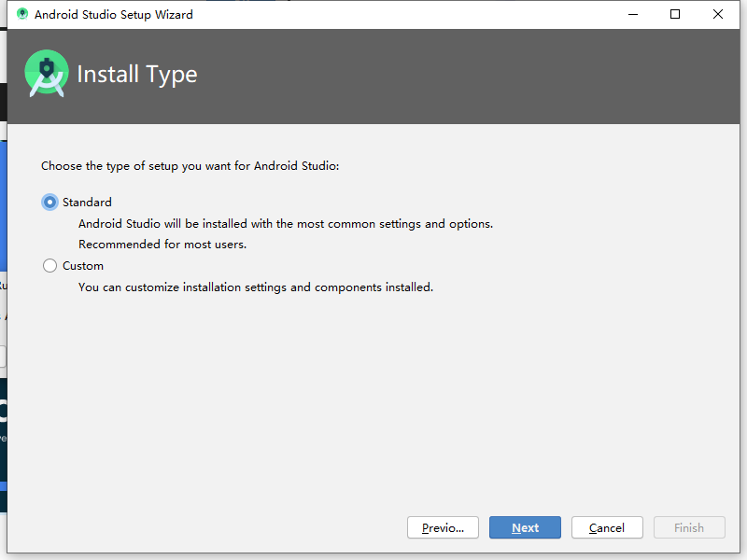Cancel the setup wizard
747x560 pixels.
[607, 527]
